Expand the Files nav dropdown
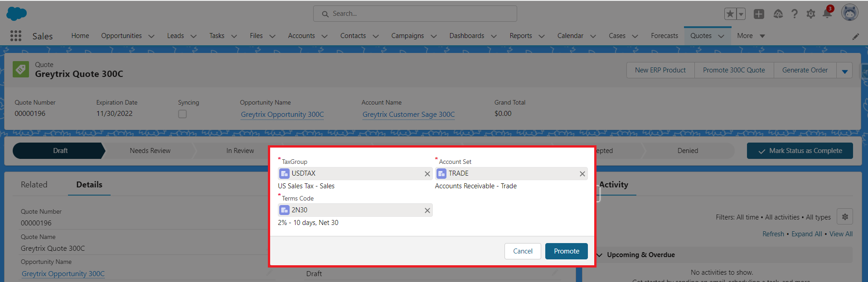The width and height of the screenshot is (868, 282). pyautogui.click(x=272, y=36)
